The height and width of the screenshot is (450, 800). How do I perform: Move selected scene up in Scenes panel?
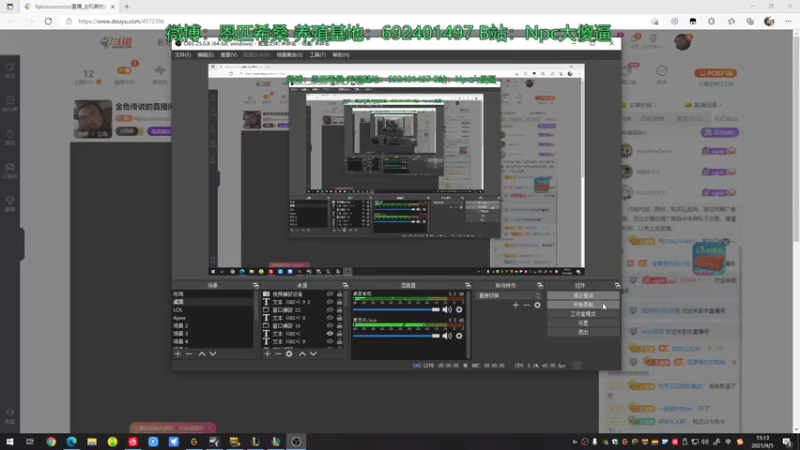202,354
